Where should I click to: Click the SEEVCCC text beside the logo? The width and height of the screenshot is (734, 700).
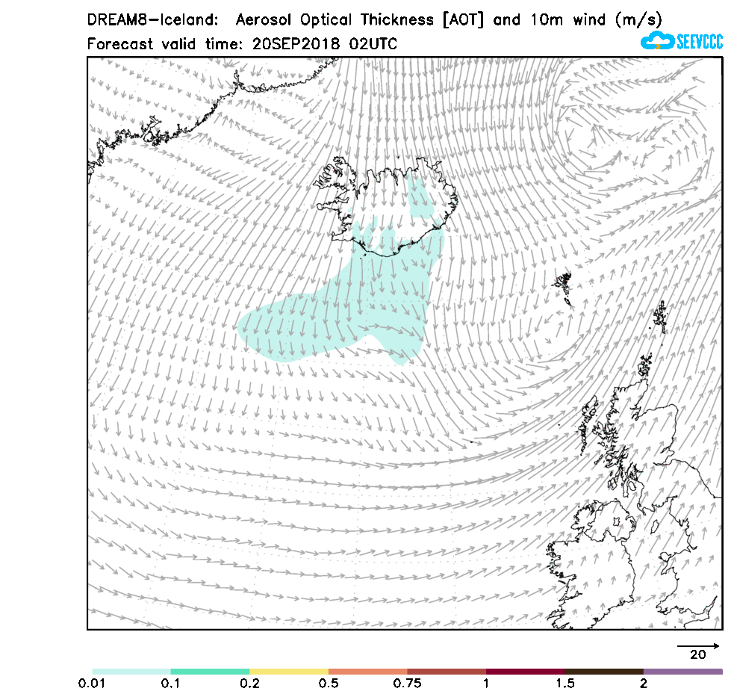(x=699, y=42)
